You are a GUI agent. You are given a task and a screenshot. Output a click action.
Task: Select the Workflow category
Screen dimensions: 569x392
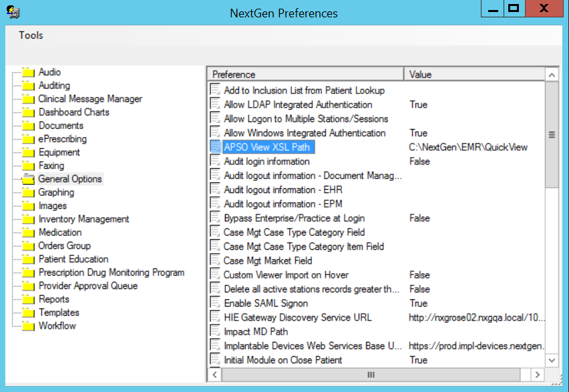57,326
